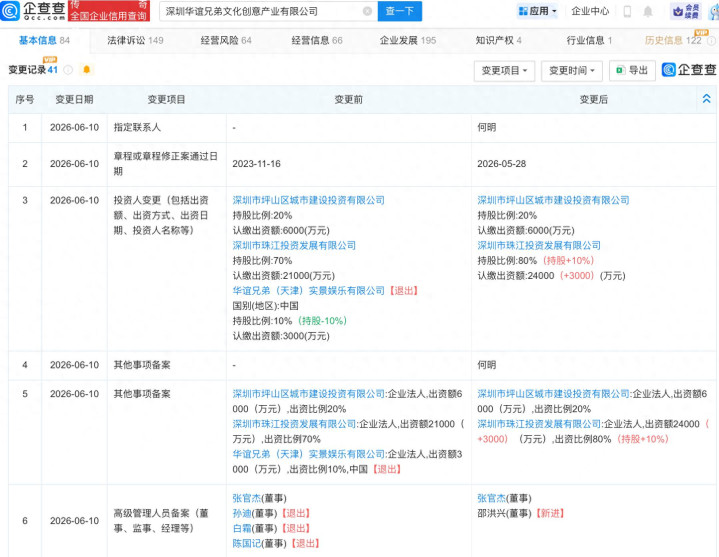The height and width of the screenshot is (557, 719).
Task: Open 陈国记 director profile link
Action: pos(247,544)
